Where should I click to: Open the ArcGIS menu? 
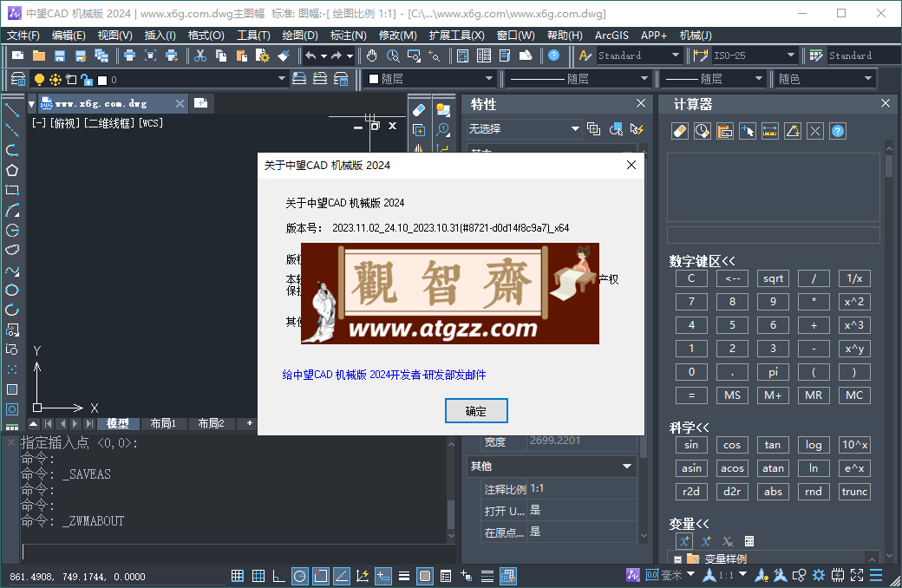(611, 36)
